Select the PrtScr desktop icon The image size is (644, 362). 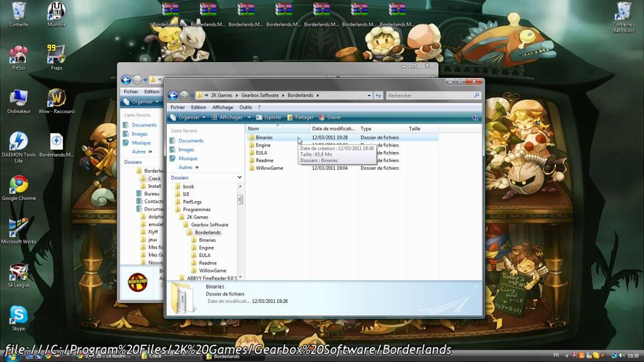(18, 57)
